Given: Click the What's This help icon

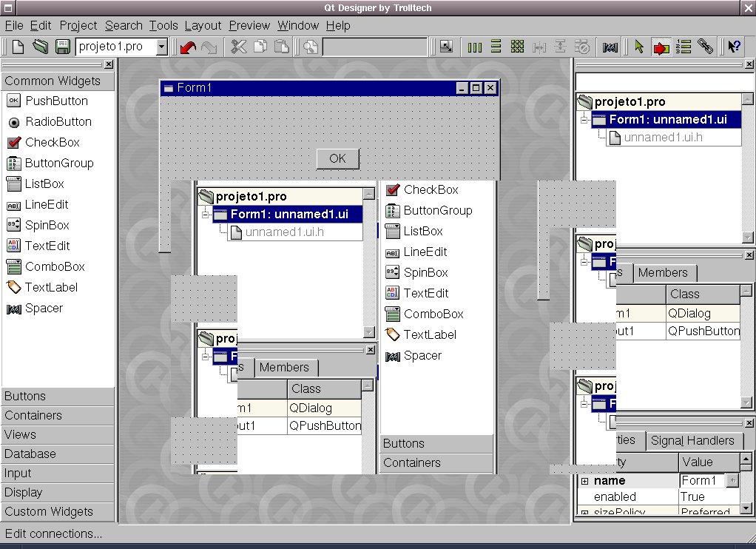Looking at the screenshot, I should (x=734, y=47).
